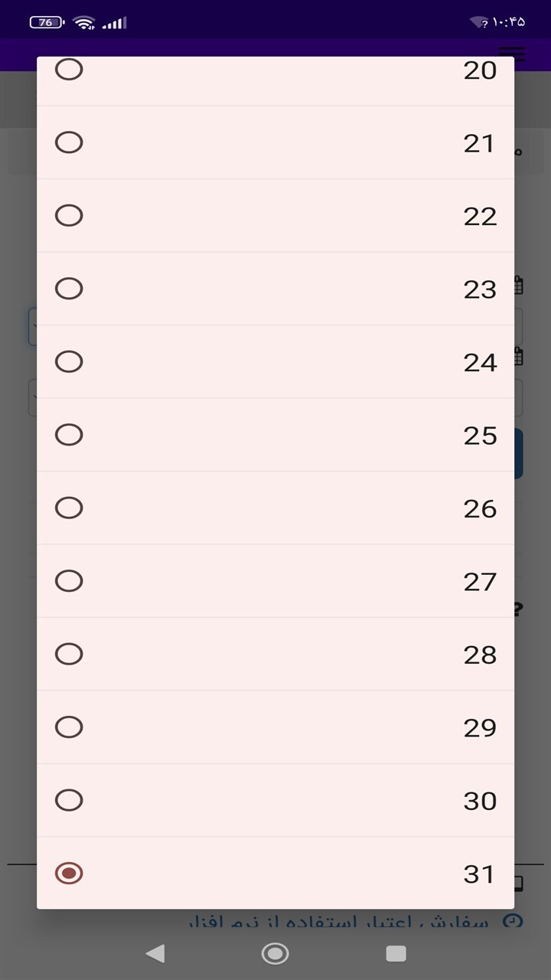Image resolution: width=551 pixels, height=980 pixels.
Task: Pick the 28 radio button
Action: tap(69, 654)
